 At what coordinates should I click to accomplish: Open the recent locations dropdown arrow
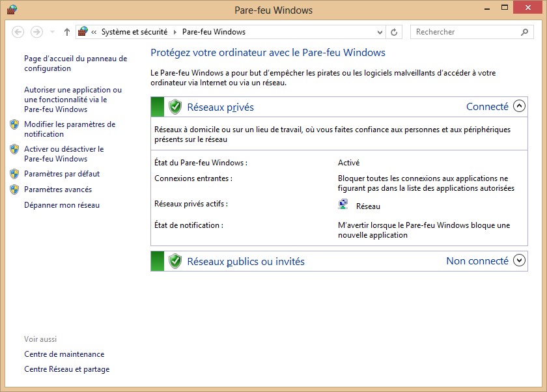tap(52, 32)
